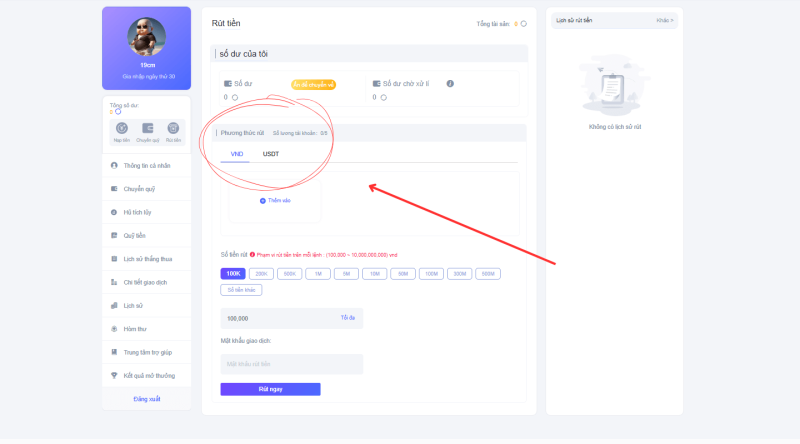800x444 pixels.
Task: Select the 100M amount button
Action: click(x=431, y=274)
